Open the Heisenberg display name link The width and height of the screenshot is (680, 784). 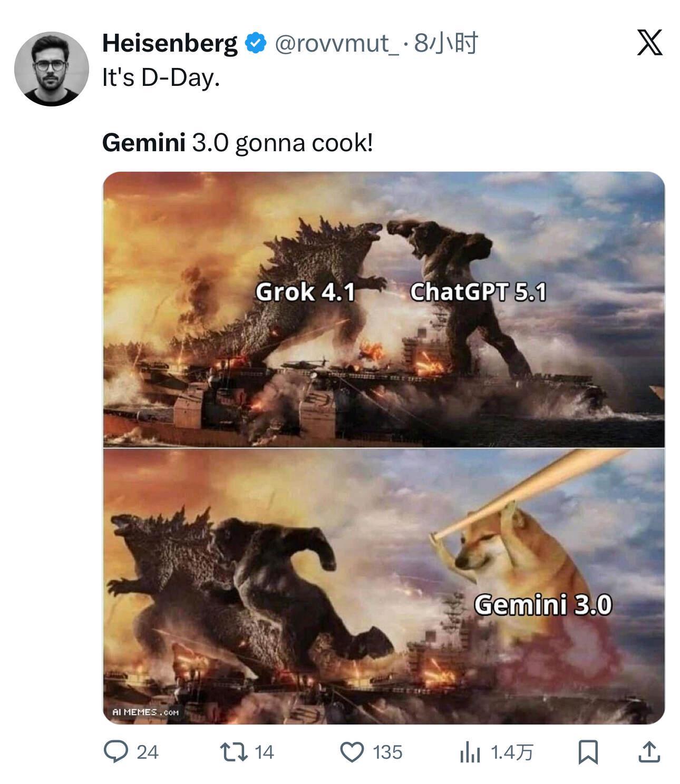click(x=170, y=43)
